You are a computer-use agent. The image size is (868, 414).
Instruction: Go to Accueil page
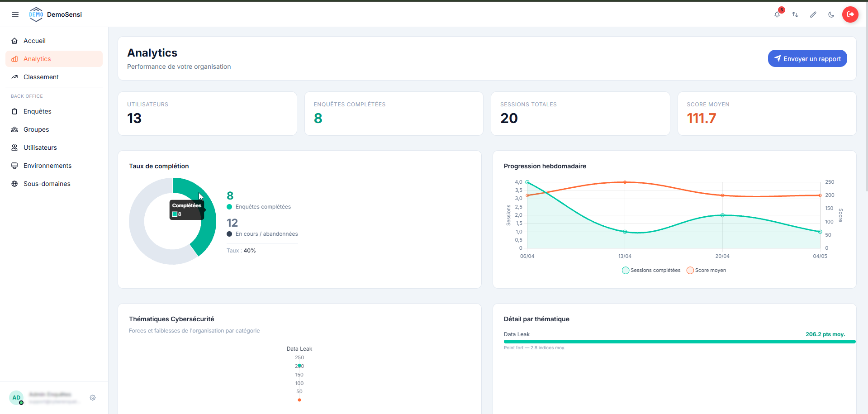pyautogui.click(x=54, y=41)
